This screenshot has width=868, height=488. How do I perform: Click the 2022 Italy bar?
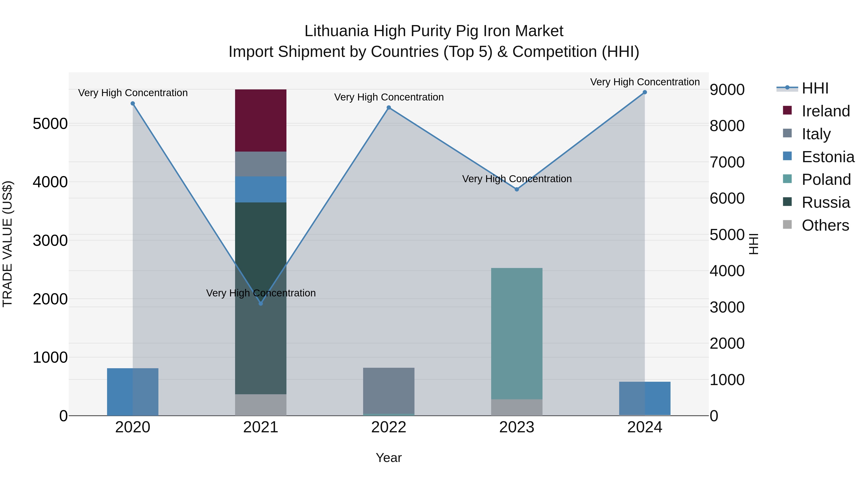[x=389, y=391]
